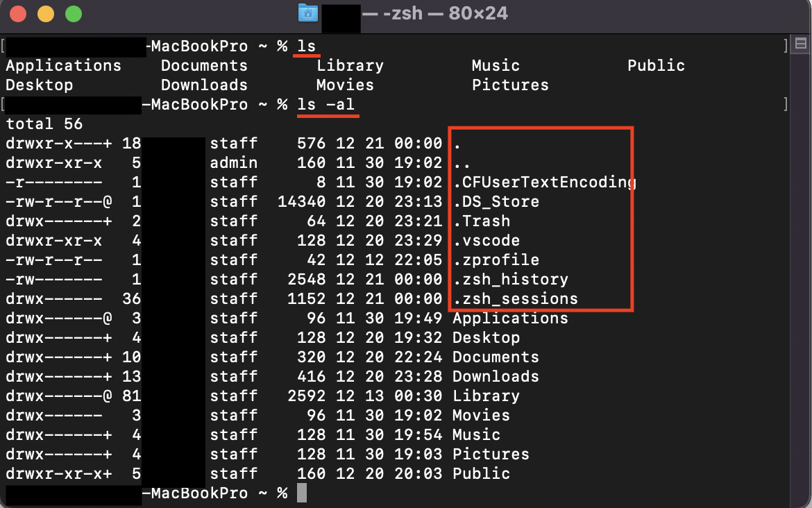Click "Public" in the first ls output
The image size is (812, 508).
coord(656,66)
